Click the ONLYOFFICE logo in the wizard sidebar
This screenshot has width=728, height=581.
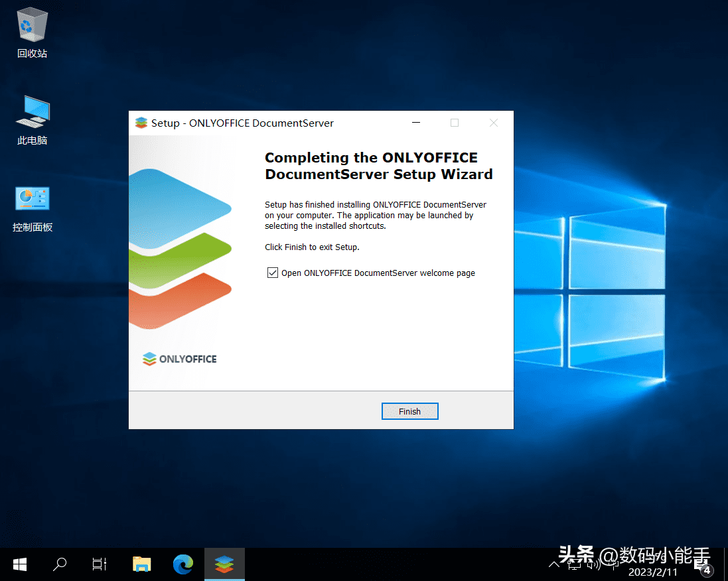click(180, 359)
